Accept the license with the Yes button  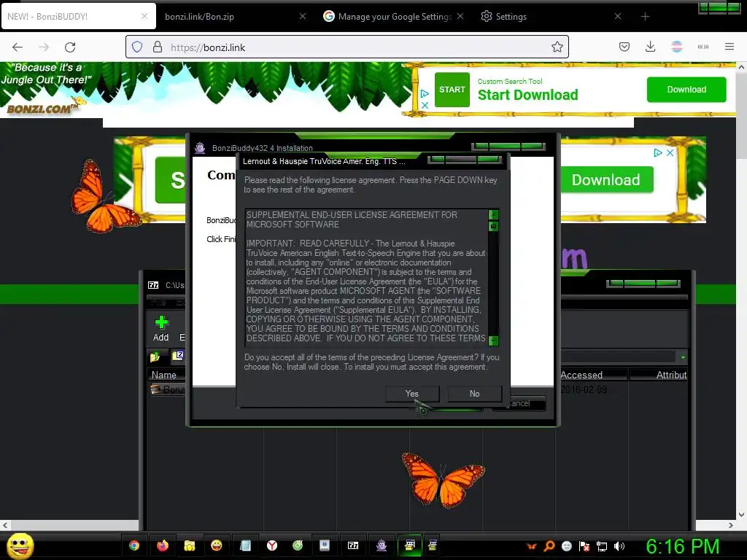(x=412, y=394)
